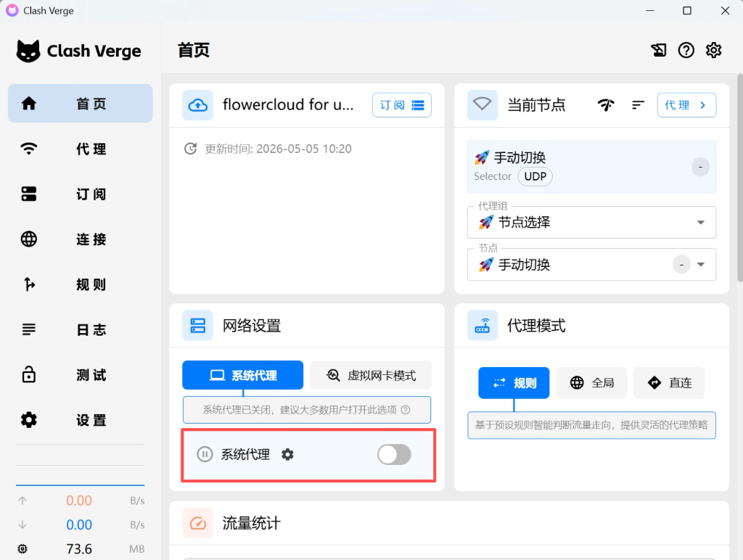Click the memory chip icon near 73.6
This screenshot has height=560, width=743.
[22, 548]
